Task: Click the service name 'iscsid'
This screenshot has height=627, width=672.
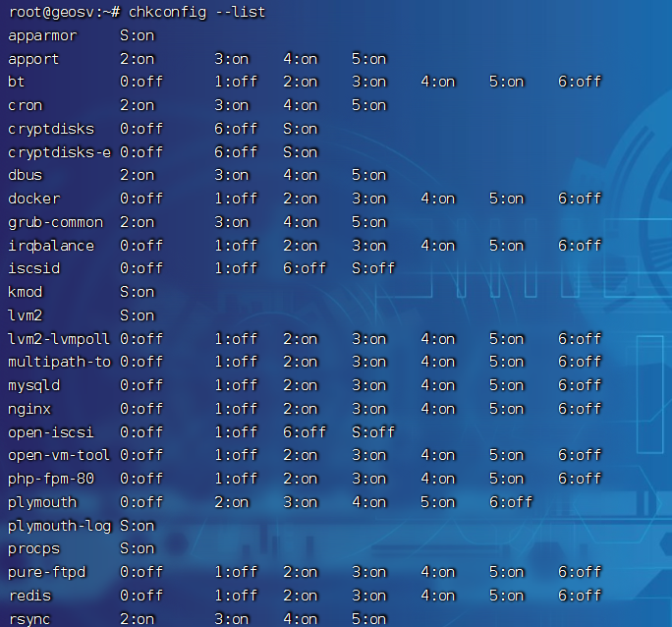Action: pyautogui.click(x=34, y=268)
